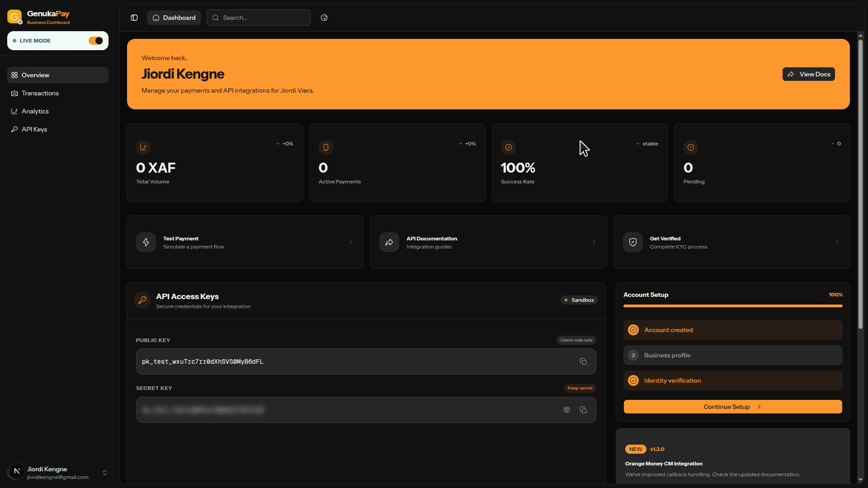The width and height of the screenshot is (868, 488).
Task: Open Transactions in the sidebar
Action: 40,93
